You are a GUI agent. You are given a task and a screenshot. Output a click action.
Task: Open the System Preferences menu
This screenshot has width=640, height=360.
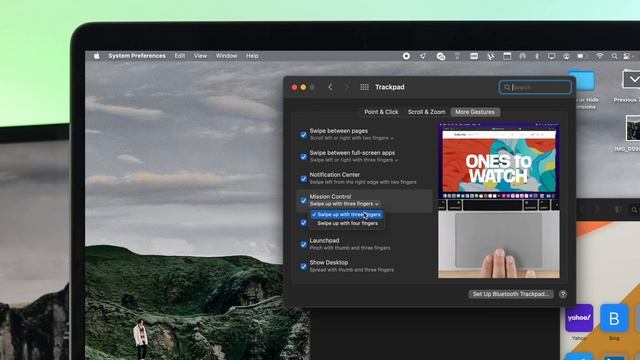[x=137, y=56]
